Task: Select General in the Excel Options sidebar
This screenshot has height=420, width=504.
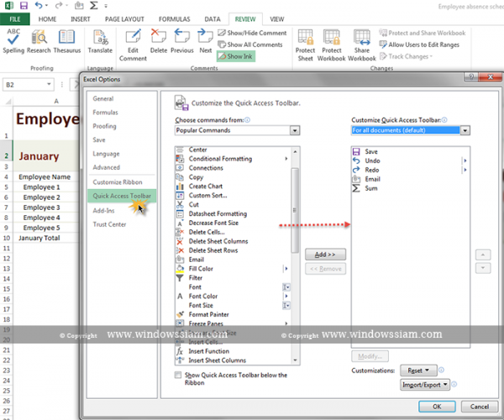Action: click(102, 98)
